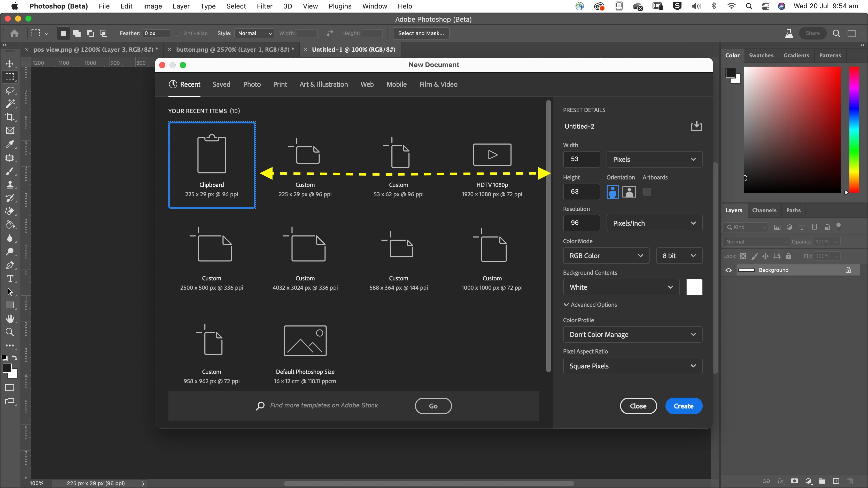
Task: Click the Eyedropper tool
Action: [10, 144]
